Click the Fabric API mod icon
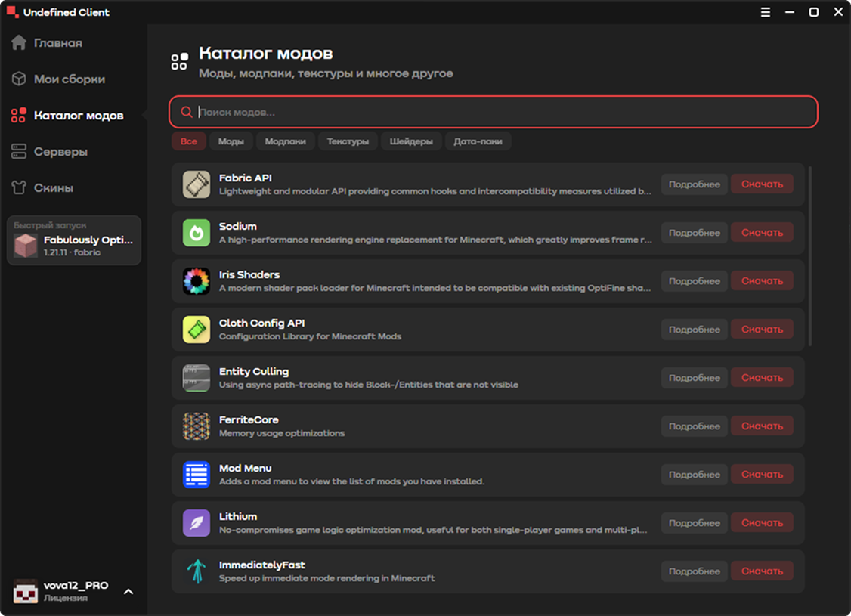851x616 pixels. tap(197, 184)
